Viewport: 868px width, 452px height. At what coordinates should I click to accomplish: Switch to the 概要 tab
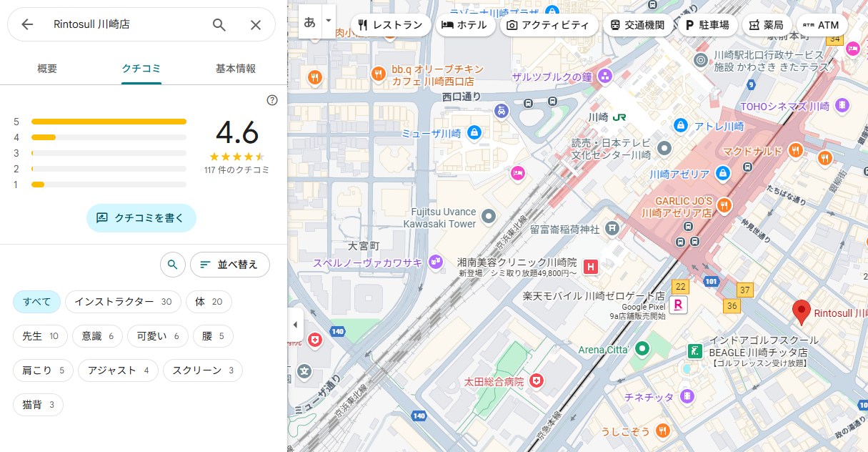coord(47,69)
